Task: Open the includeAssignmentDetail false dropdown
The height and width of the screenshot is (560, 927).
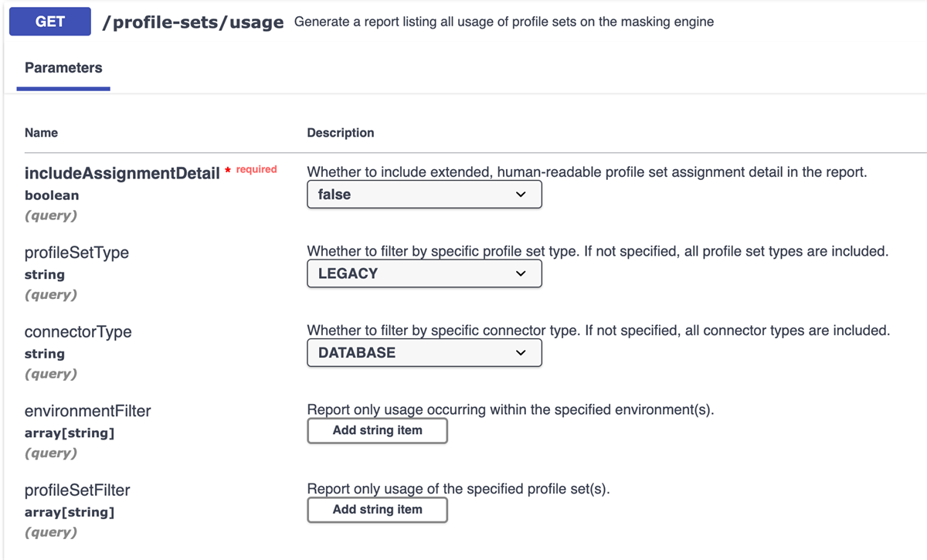Action: click(424, 195)
